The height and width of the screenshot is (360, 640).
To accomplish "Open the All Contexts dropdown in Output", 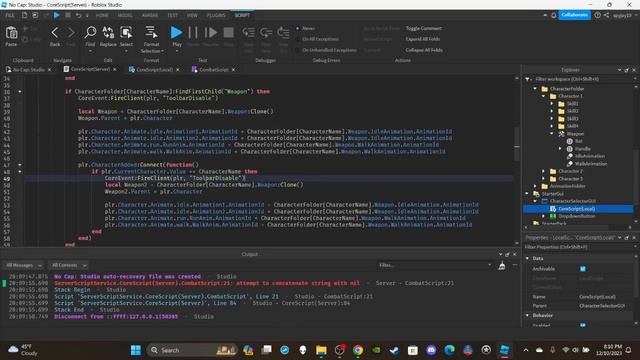I will tap(68, 265).
